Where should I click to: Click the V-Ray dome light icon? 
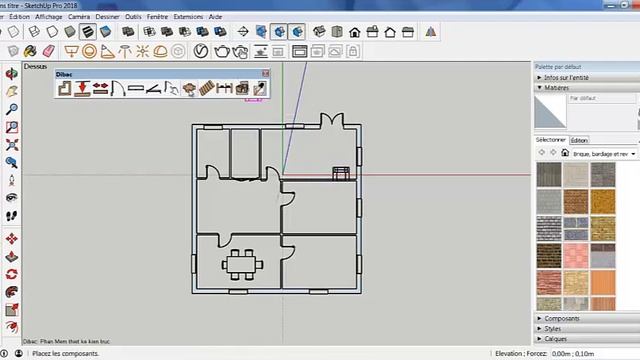pos(160,51)
